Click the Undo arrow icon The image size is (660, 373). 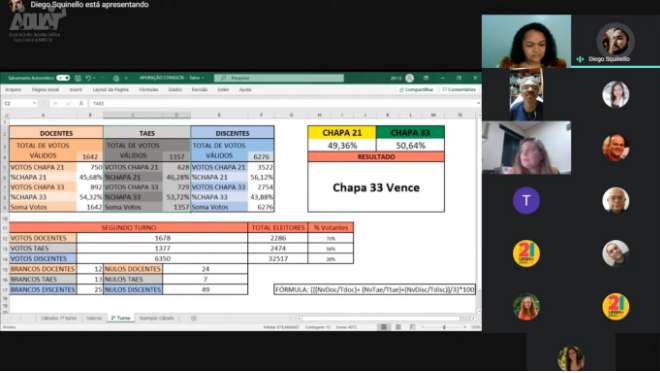(88, 78)
